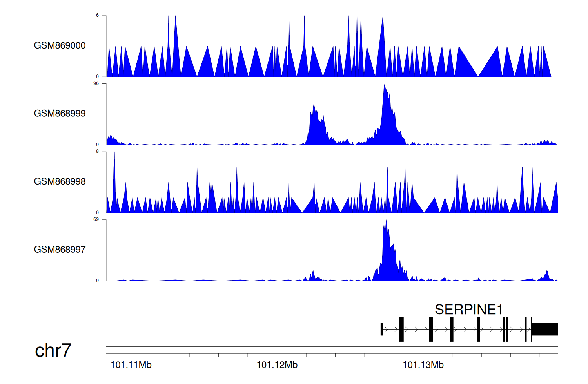Click the SERPINE1 gene name

[468, 310]
